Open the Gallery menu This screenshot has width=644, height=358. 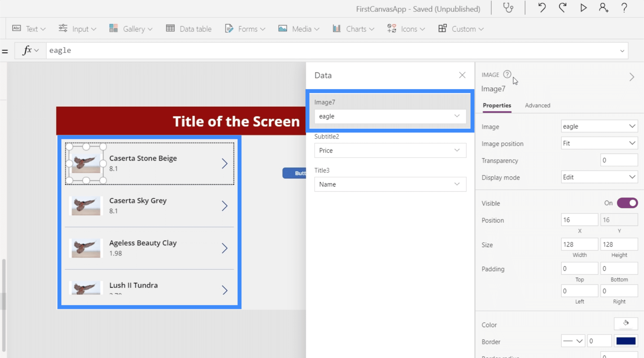131,29
